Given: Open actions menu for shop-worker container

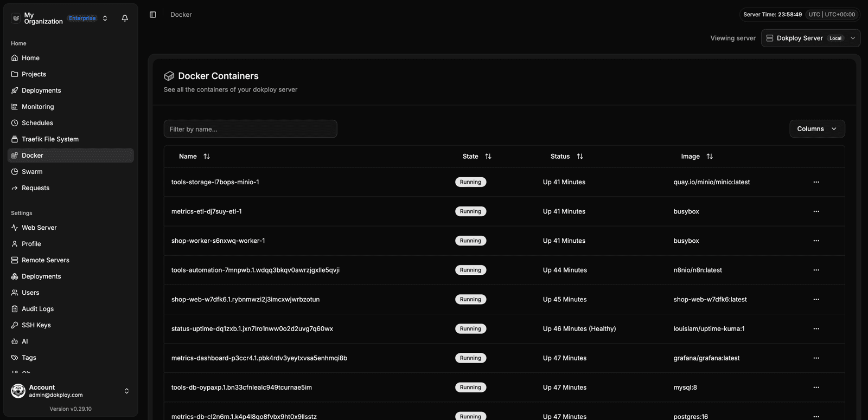Looking at the screenshot, I should click(x=816, y=241).
